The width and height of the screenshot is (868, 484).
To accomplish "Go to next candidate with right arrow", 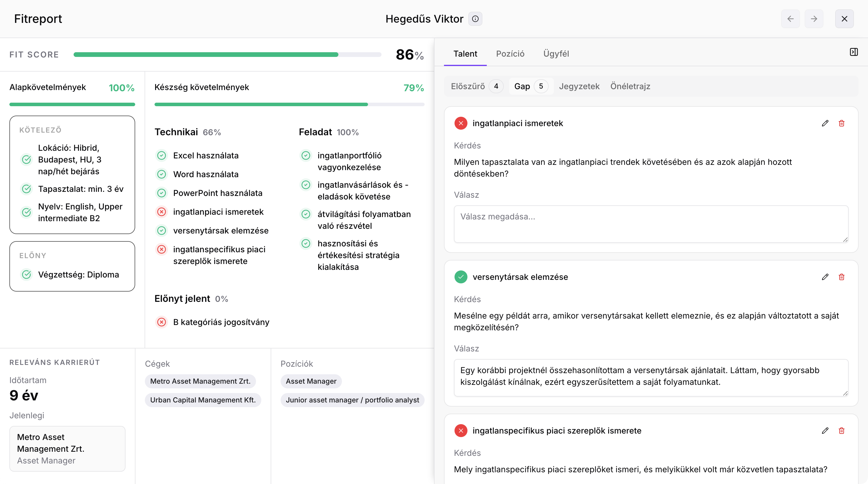I will pos(814,19).
